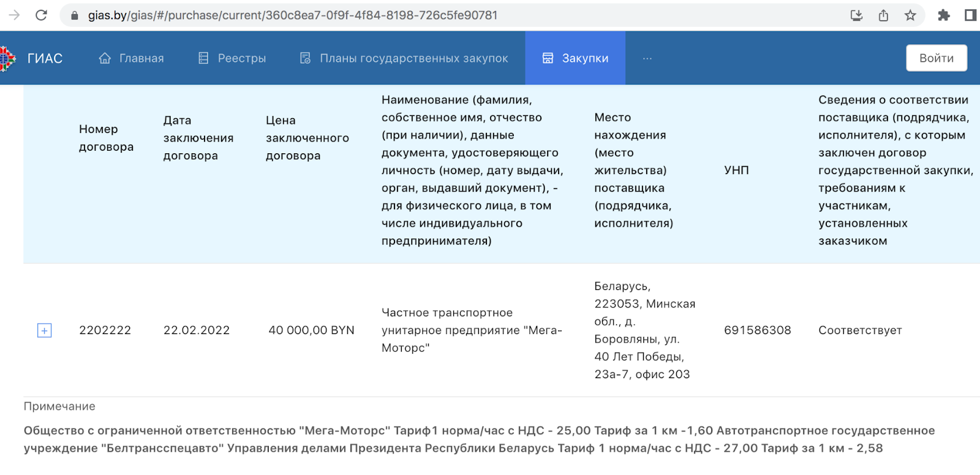Click the Войти login button
The width and height of the screenshot is (980, 475).
click(937, 58)
